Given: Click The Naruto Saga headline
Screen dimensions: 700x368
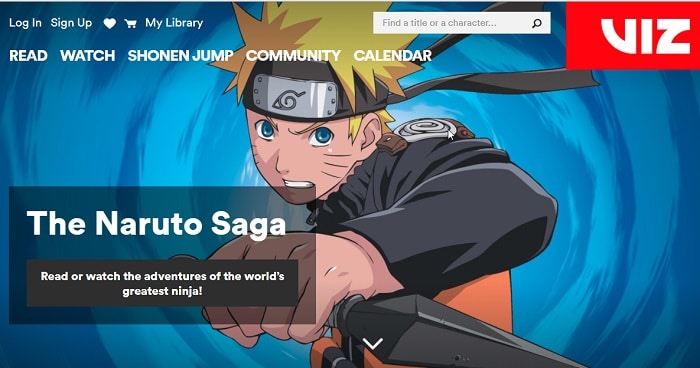Looking at the screenshot, I should coord(156,223).
